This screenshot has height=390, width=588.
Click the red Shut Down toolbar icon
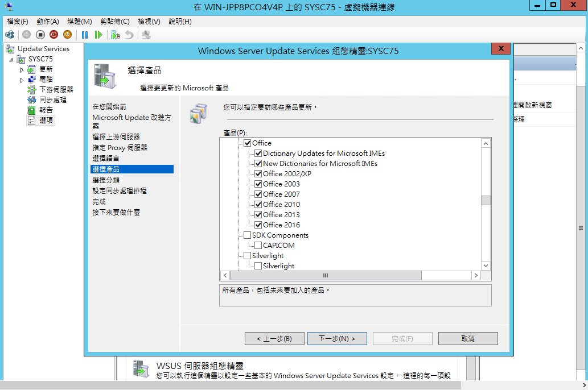(x=54, y=35)
